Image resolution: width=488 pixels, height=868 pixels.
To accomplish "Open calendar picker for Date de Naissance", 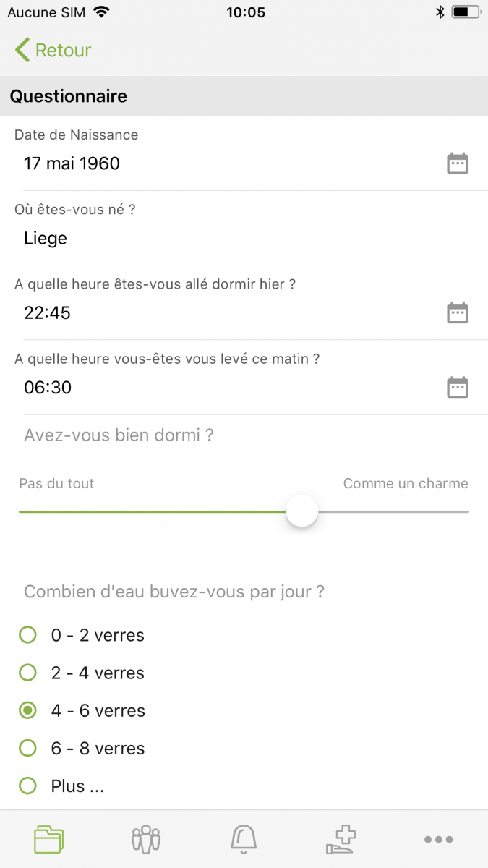I will click(x=457, y=163).
